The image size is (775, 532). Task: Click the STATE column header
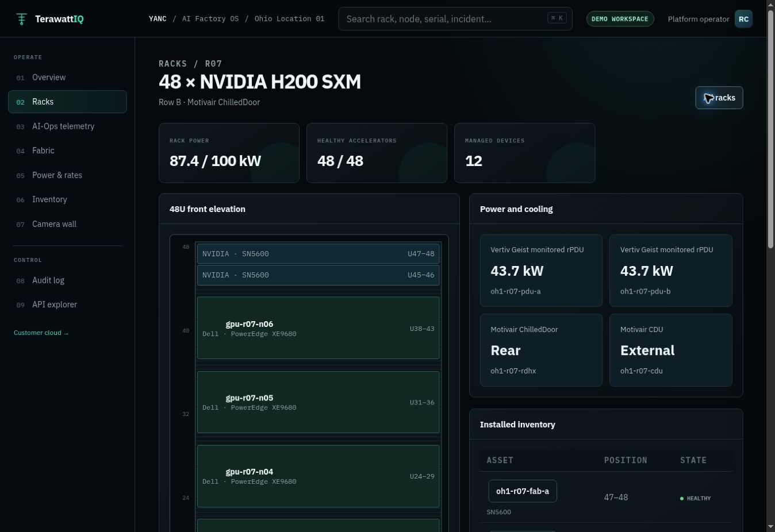click(693, 460)
